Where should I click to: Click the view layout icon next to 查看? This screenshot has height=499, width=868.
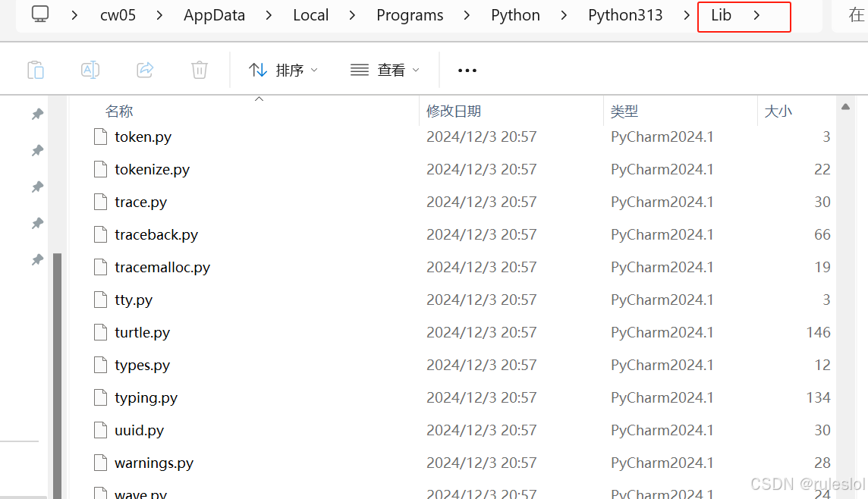click(358, 69)
